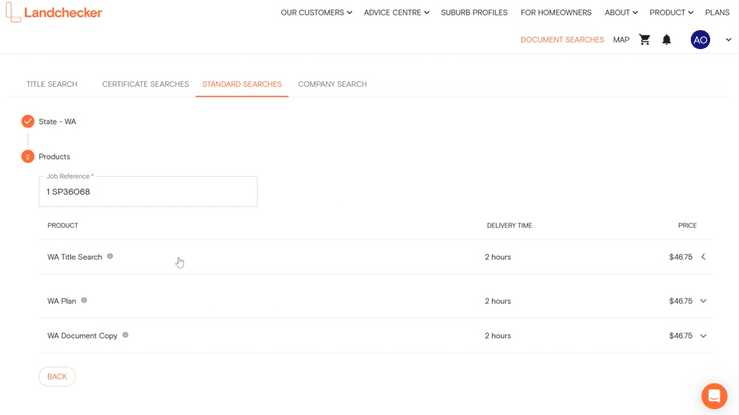Screen dimensions: 739x415
Task: Switch to the Title Search tab
Action: [52, 84]
